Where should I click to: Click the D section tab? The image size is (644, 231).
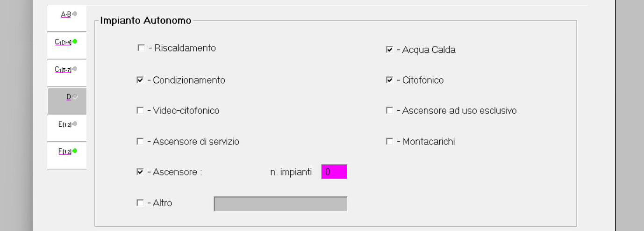coord(68,97)
